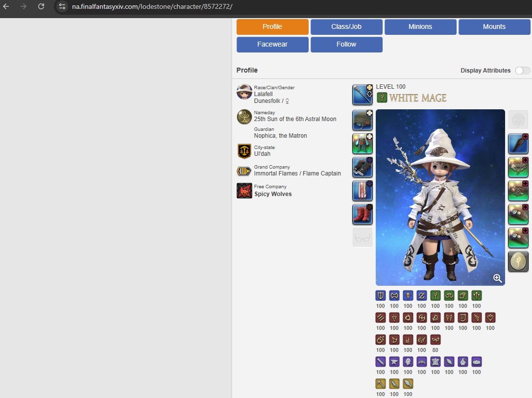
Task: Click the red boots feet slot
Action: pyautogui.click(x=363, y=215)
